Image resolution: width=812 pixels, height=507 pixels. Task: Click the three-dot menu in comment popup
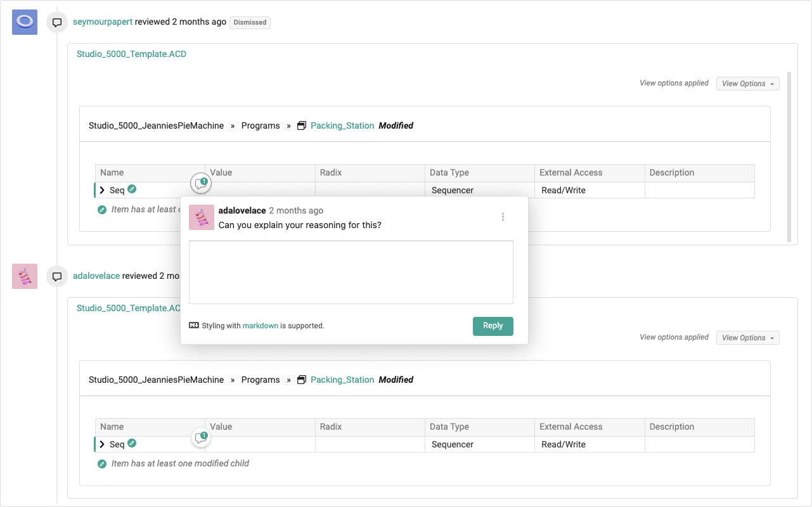(x=503, y=217)
